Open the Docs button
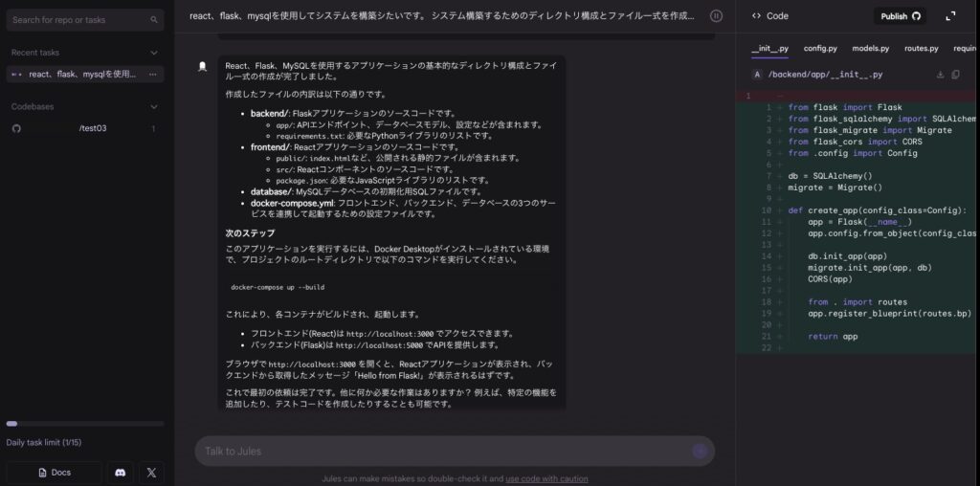The image size is (980, 486). [x=55, y=473]
